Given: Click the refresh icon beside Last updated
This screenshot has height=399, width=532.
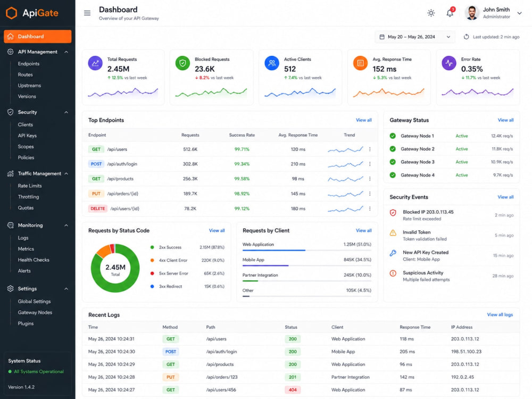Looking at the screenshot, I should tap(466, 37).
